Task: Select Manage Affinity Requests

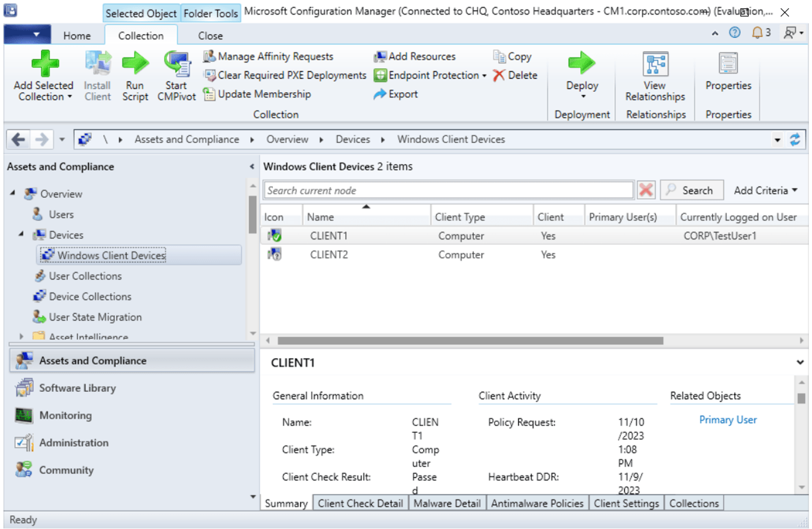Action: (268, 57)
